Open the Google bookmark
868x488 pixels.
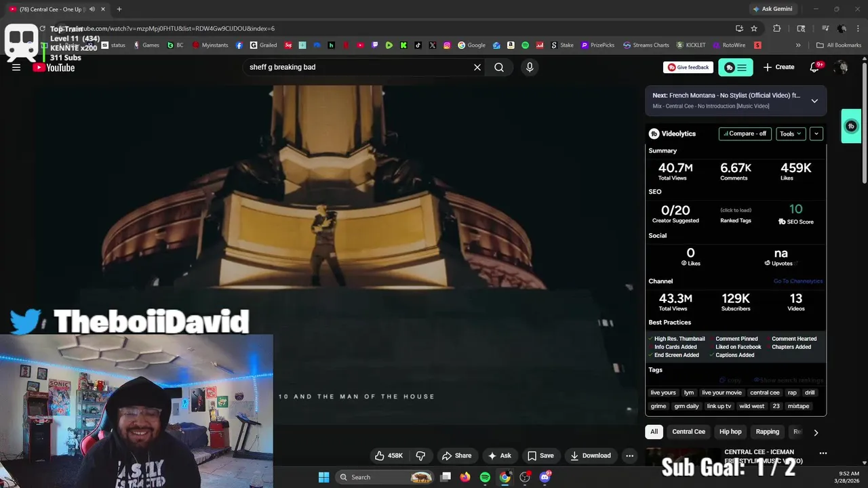471,45
